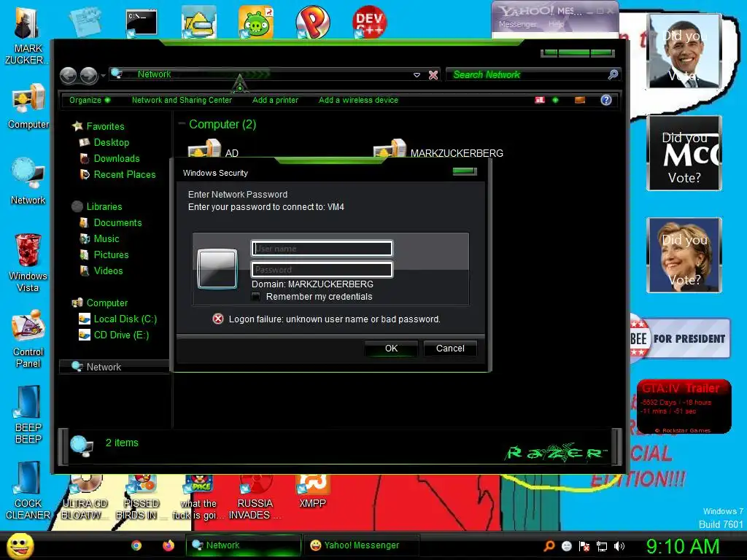
Task: Open Network and Sharing Center
Action: click(x=182, y=100)
